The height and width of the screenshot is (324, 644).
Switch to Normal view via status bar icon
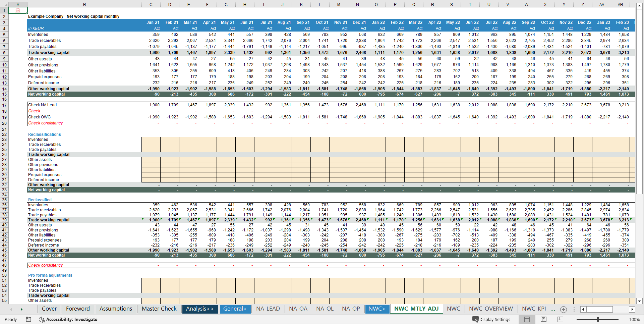pos(527,319)
